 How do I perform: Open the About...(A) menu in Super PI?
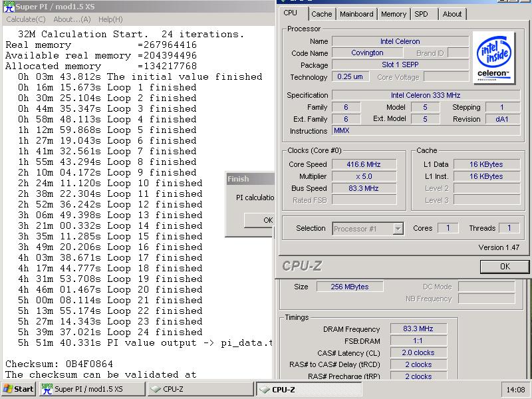click(x=72, y=19)
